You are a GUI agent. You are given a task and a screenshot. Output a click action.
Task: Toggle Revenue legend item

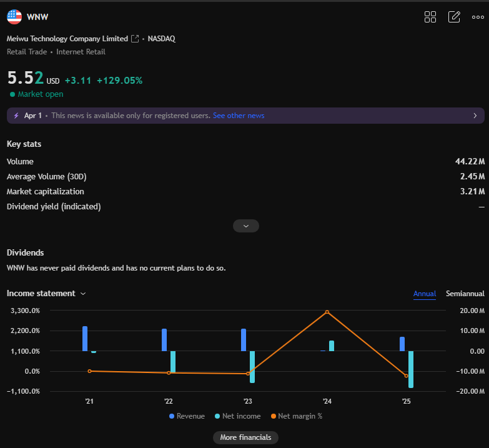click(187, 416)
